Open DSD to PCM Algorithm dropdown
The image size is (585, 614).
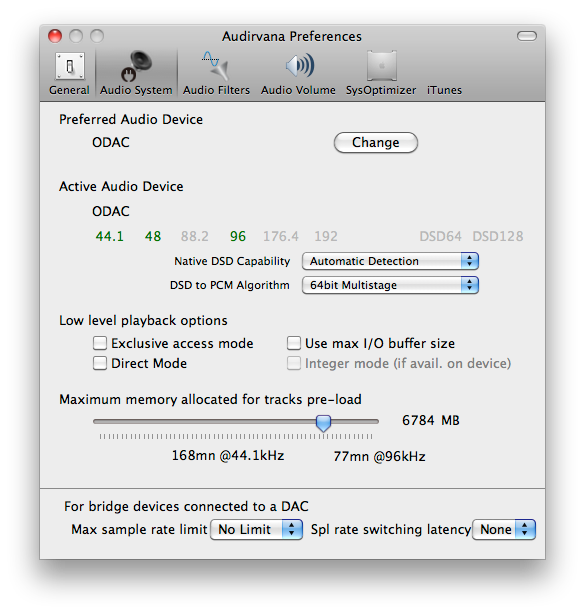(x=390, y=285)
